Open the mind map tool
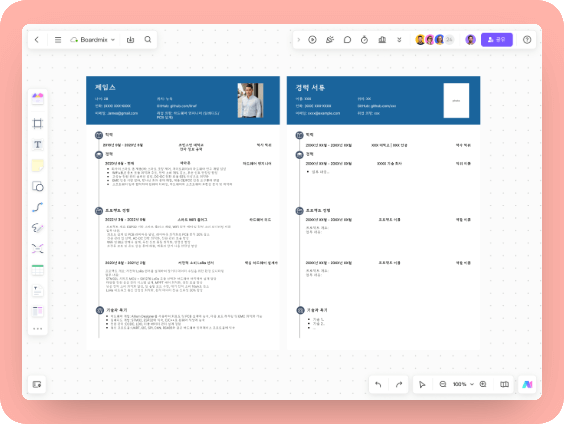The image size is (564, 424). (37, 249)
